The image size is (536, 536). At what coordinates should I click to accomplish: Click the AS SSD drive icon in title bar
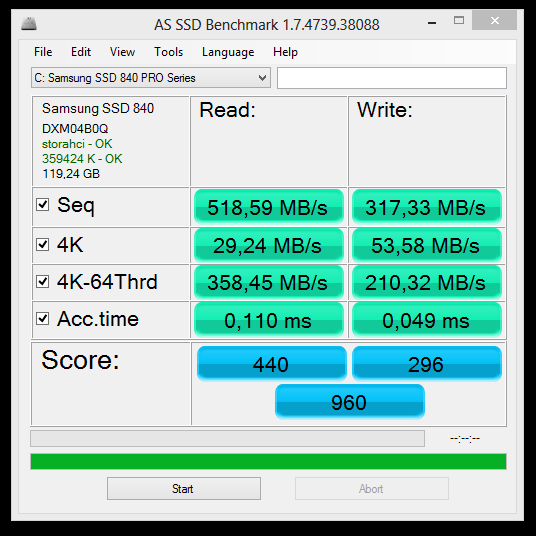point(29,24)
